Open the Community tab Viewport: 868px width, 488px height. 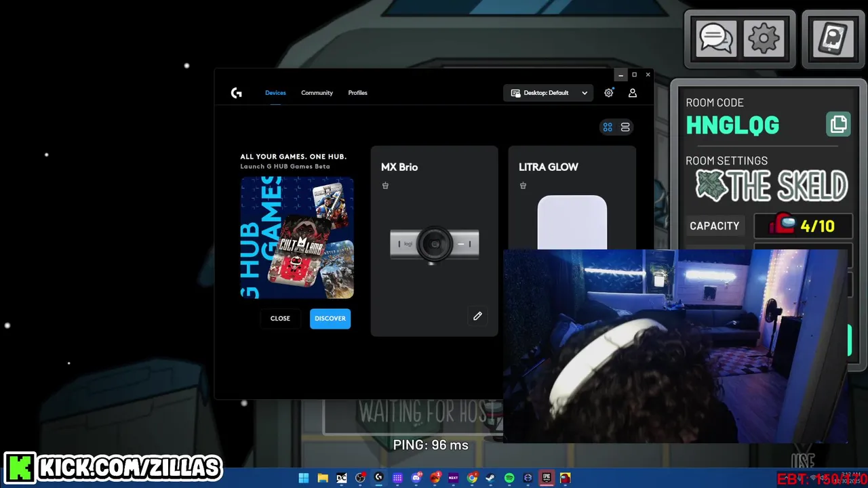tap(317, 93)
